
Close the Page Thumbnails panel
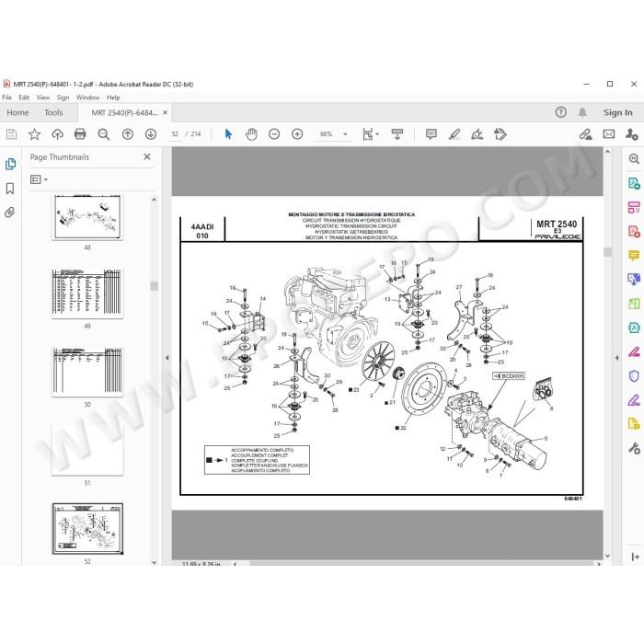pyautogui.click(x=147, y=157)
